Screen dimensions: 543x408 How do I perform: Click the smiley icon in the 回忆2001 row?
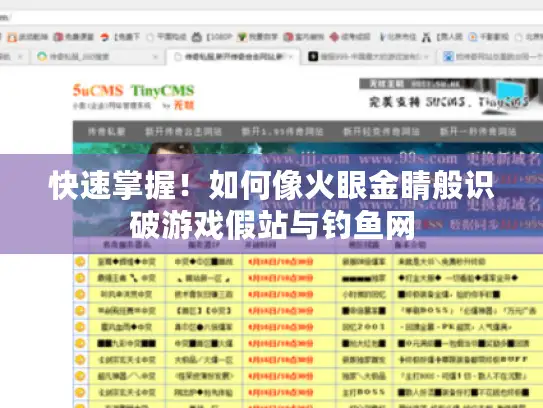click(x=80, y=327)
